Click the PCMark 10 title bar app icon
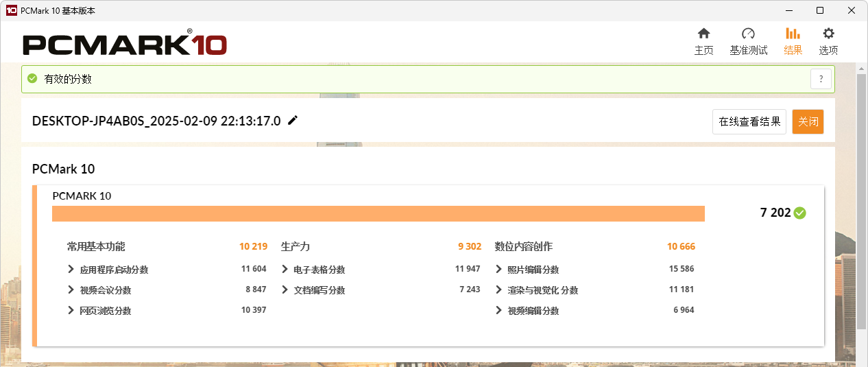868x367 pixels. coord(11,10)
